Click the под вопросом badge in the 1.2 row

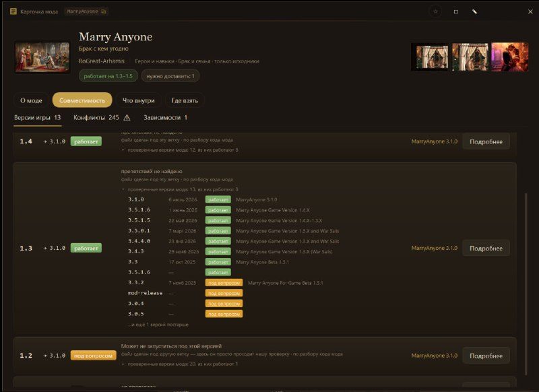tap(93, 356)
